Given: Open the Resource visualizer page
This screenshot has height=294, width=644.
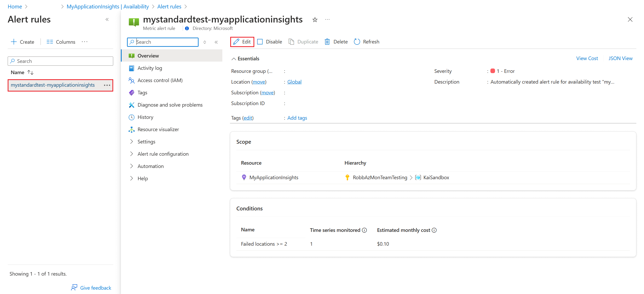Looking at the screenshot, I should coord(158,129).
